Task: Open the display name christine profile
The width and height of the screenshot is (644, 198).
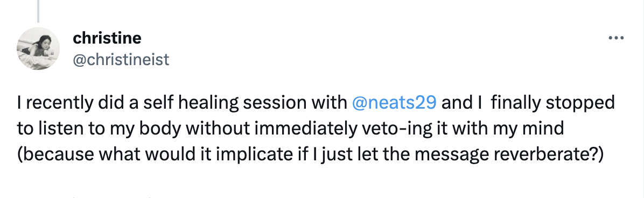Action: pyautogui.click(x=107, y=38)
